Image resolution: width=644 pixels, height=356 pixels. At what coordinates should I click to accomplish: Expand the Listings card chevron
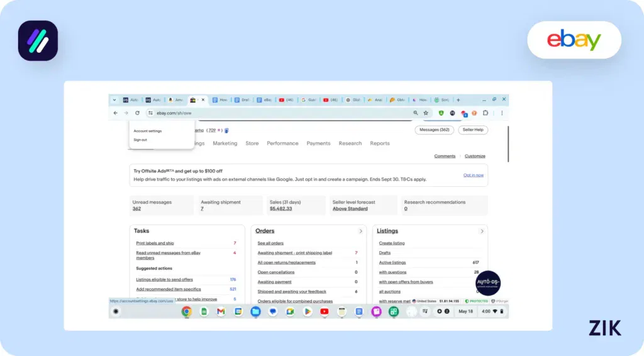tap(482, 231)
